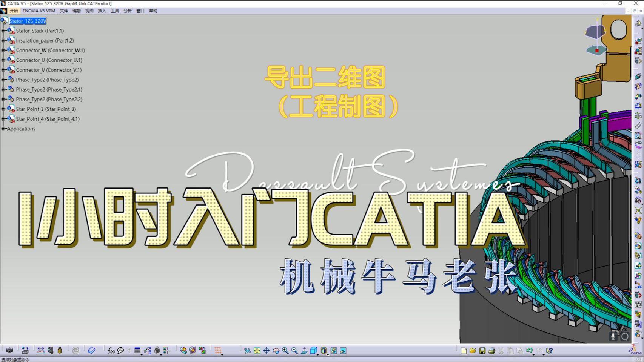Click the Zoom In magnifier

[285, 350]
